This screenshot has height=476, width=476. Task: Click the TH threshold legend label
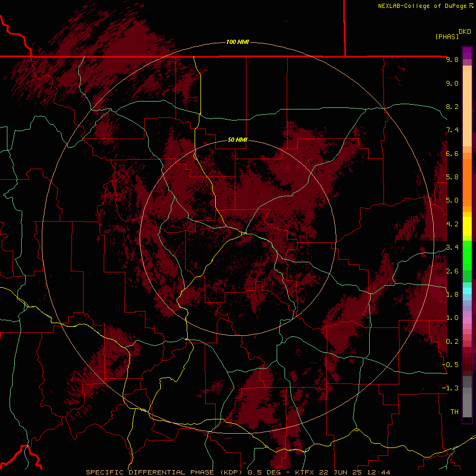coord(454,412)
